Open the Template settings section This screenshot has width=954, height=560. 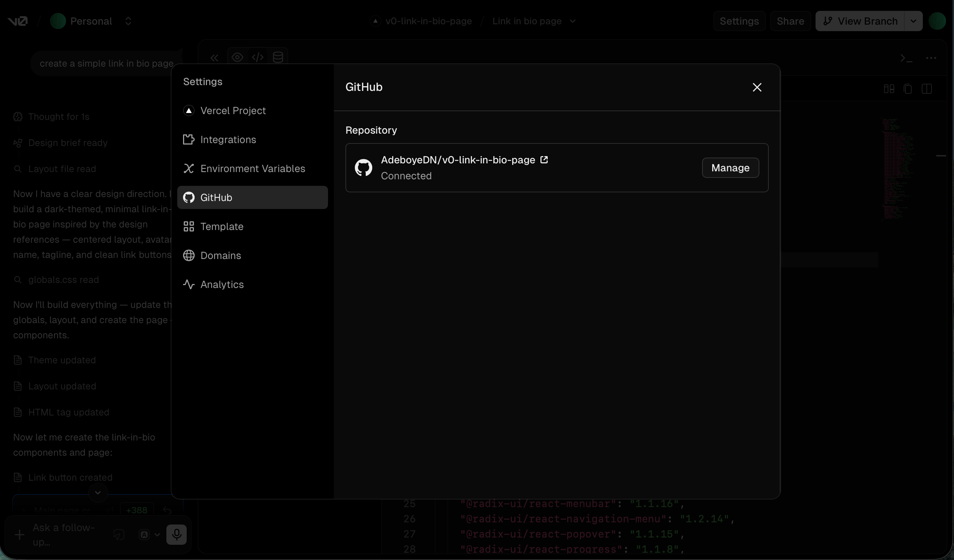click(253, 226)
